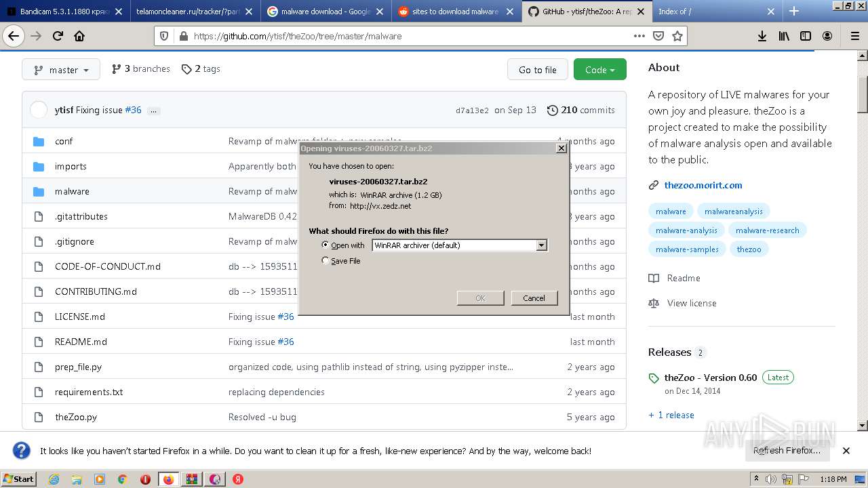This screenshot has width=868, height=488.
Task: View the 2 tags link
Action: pos(201,69)
